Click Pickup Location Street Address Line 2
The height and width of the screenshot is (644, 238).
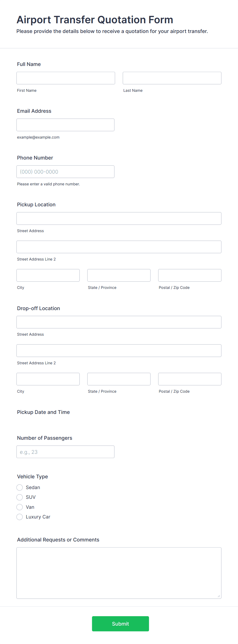(x=119, y=247)
